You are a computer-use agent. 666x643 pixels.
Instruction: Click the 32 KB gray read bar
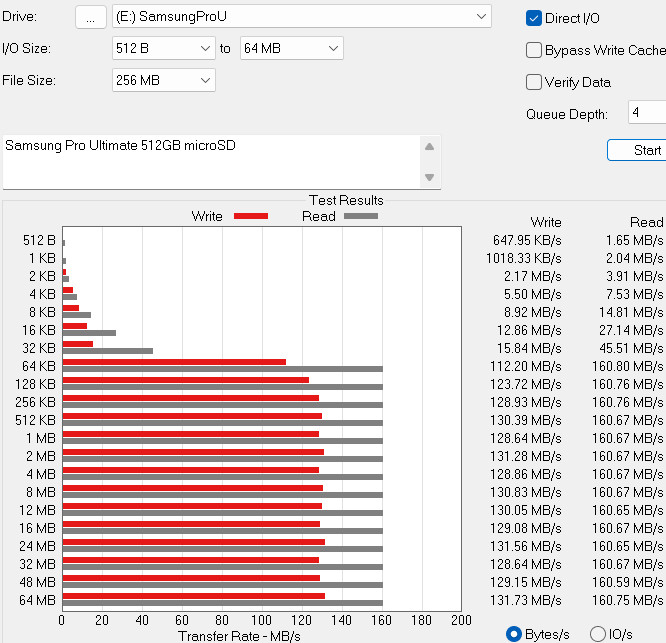tap(108, 351)
